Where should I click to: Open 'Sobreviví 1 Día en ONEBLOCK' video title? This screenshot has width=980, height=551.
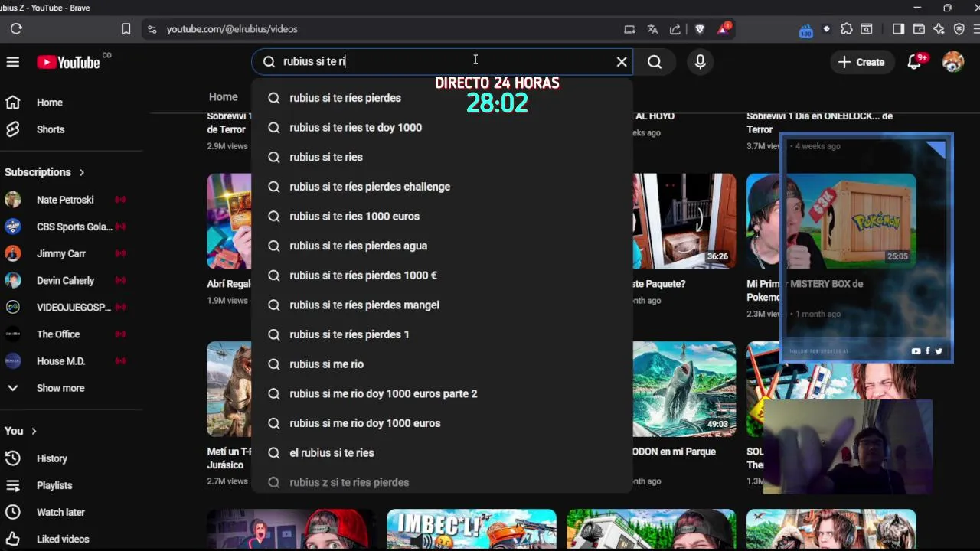coord(820,122)
